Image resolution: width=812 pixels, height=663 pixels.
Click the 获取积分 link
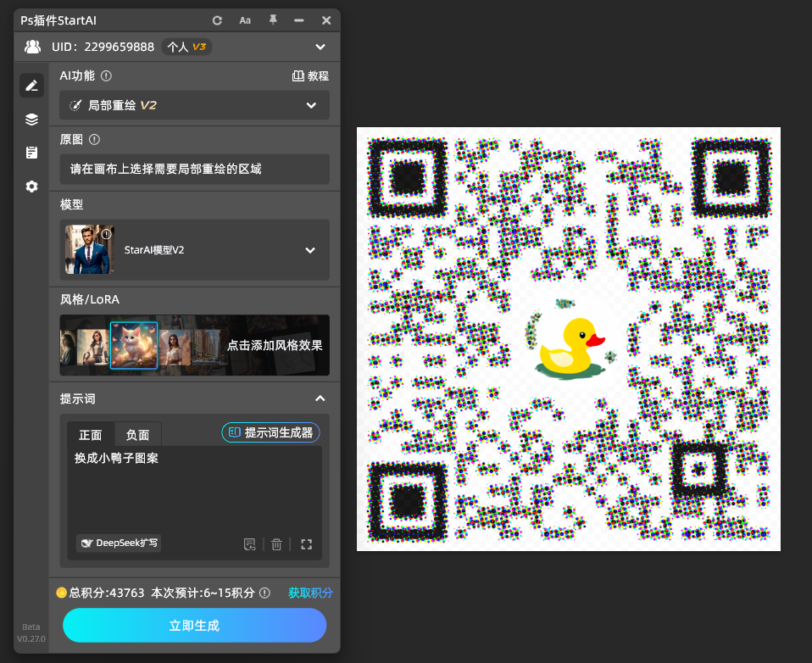310,593
